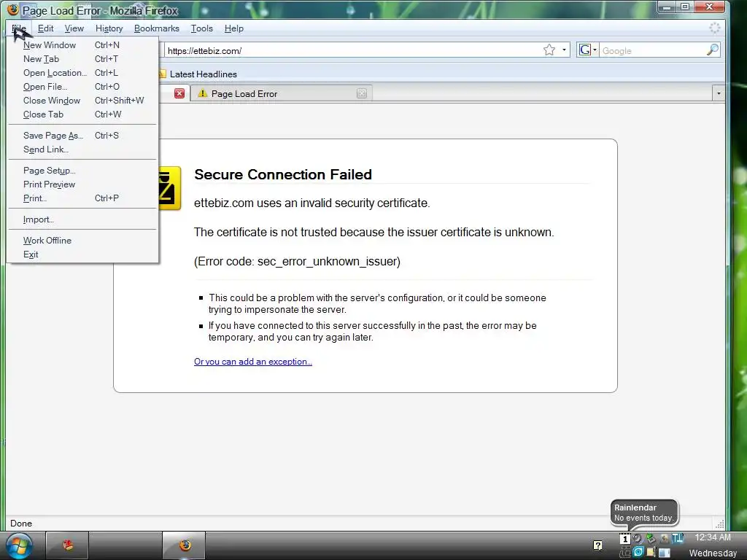Viewport: 747px width, 560px height.
Task: Click the security warning officer icon
Action: [169, 188]
